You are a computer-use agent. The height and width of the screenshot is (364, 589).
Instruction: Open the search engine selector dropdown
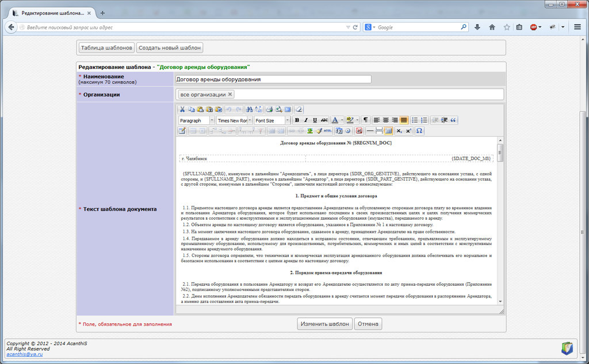[370, 28]
